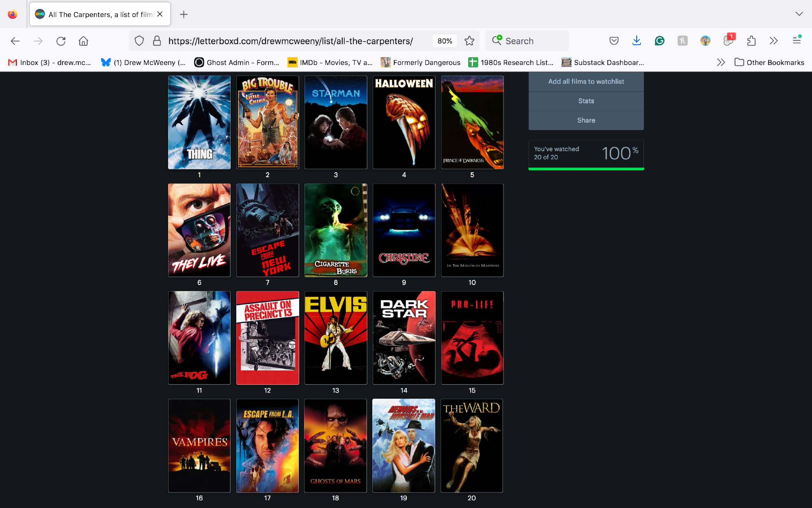
Task: Click the Firefox reload page icon
Action: [61, 41]
